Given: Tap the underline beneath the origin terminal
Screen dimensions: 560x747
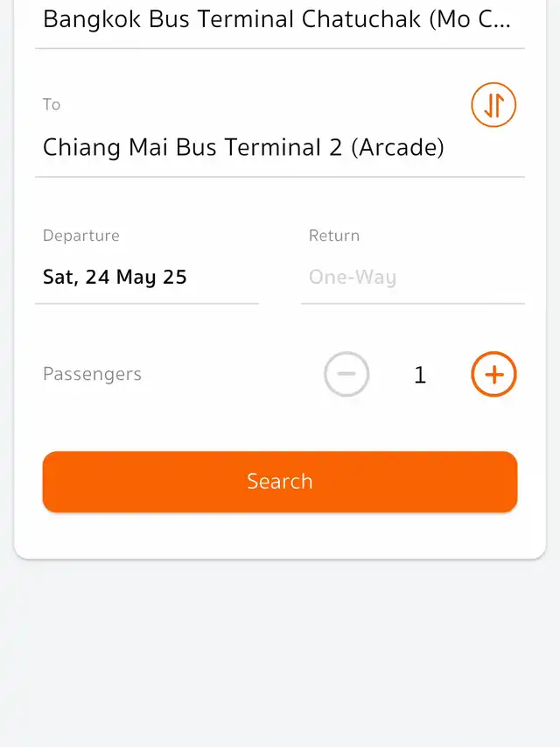Looking at the screenshot, I should pos(280,48).
